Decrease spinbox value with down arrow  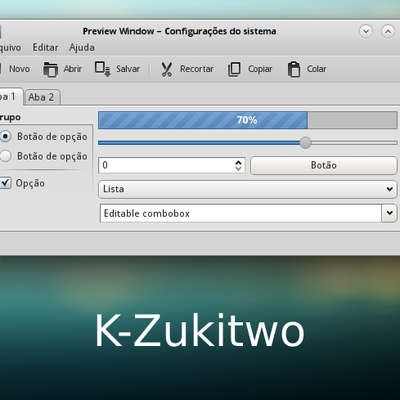(x=238, y=169)
